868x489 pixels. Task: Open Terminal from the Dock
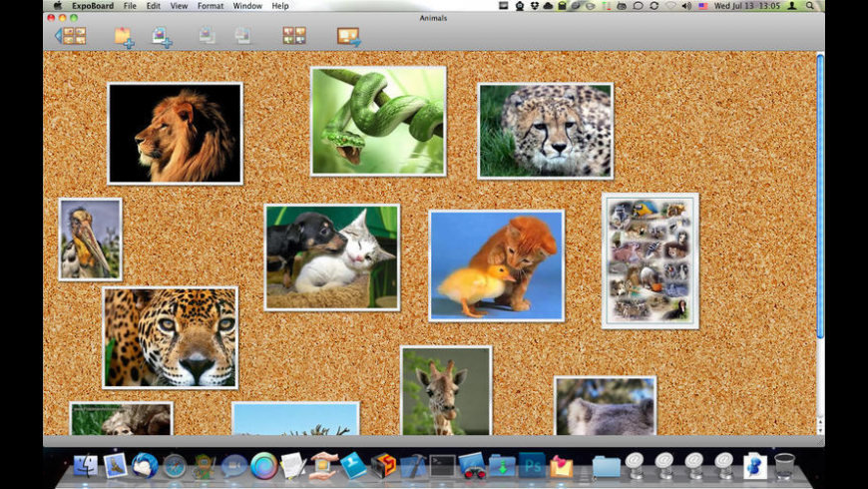point(442,466)
